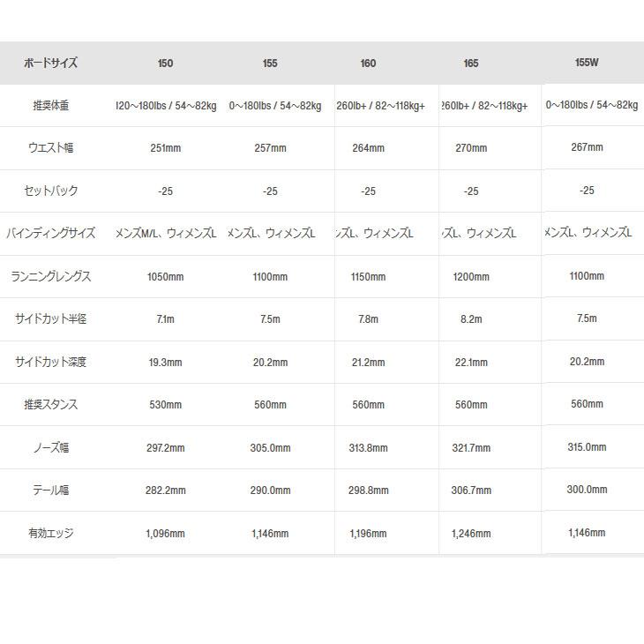Viewport: 644px width, 644px height.
Task: Select the tail width value 298.8mm
Action: (x=368, y=490)
